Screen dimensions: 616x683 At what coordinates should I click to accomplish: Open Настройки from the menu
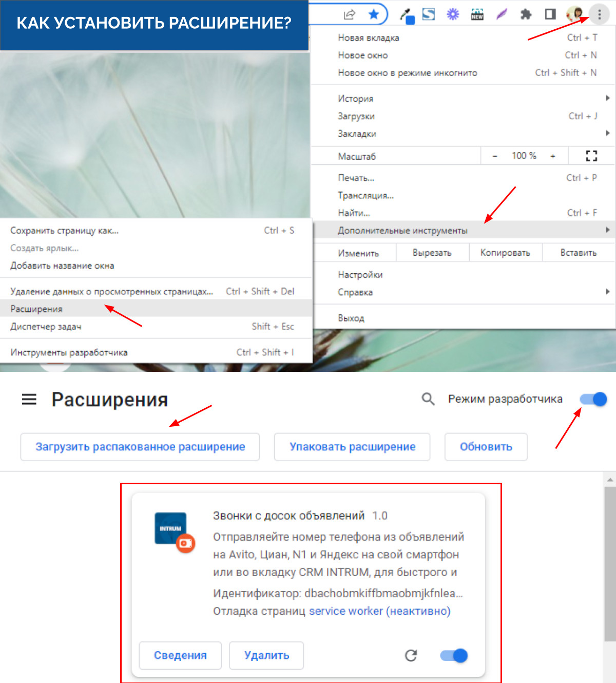pos(463,275)
